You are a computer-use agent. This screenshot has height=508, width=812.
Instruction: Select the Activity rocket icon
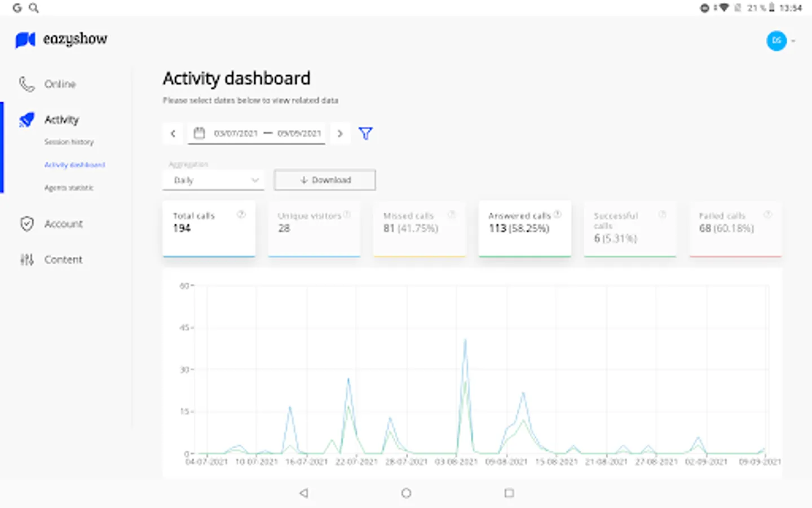[x=27, y=120]
